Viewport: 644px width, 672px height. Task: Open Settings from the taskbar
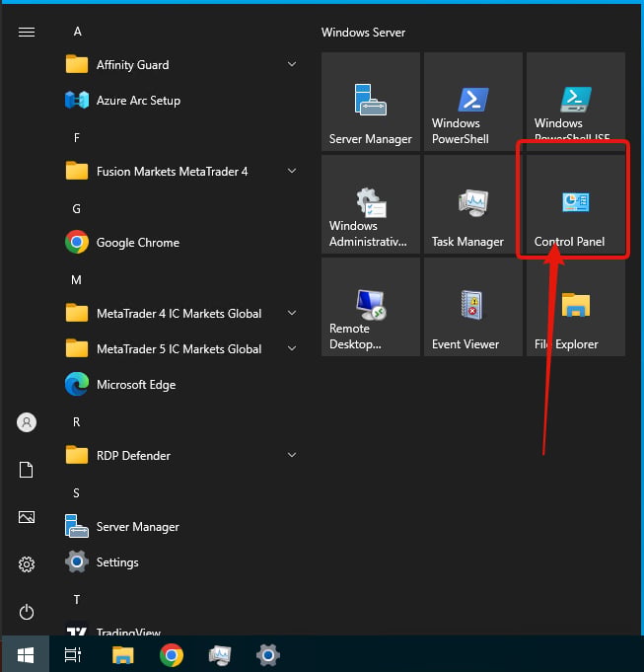click(268, 655)
